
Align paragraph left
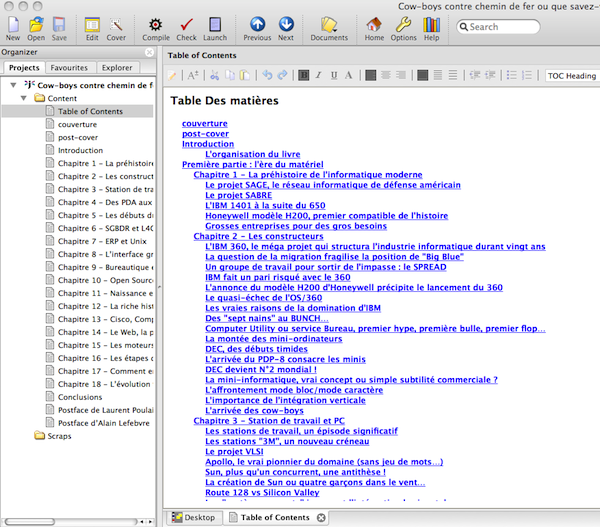tap(370, 75)
